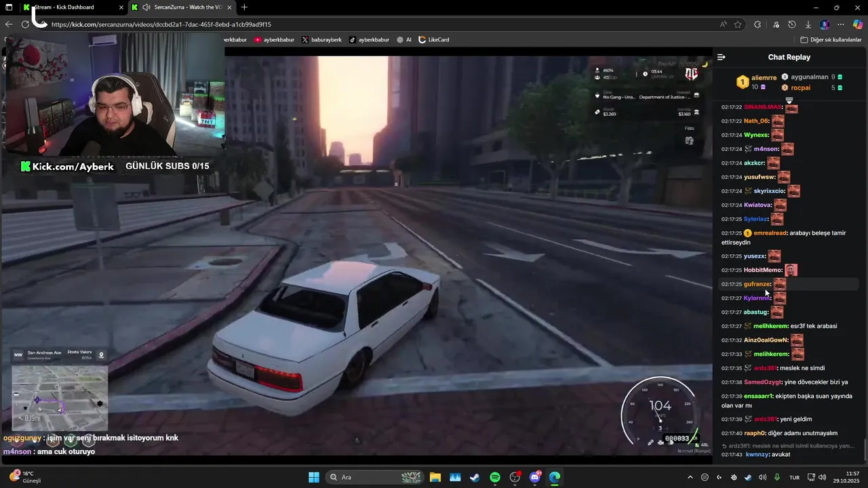
Task: Close the Stream - Kick Dashboard tab
Action: [121, 7]
